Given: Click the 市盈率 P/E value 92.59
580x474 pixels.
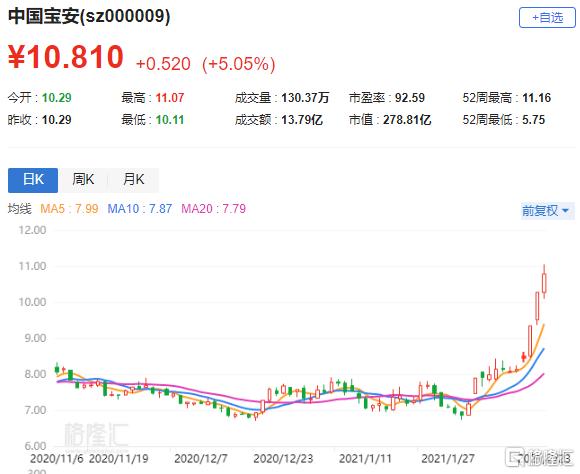Looking at the screenshot, I should coord(410,98).
